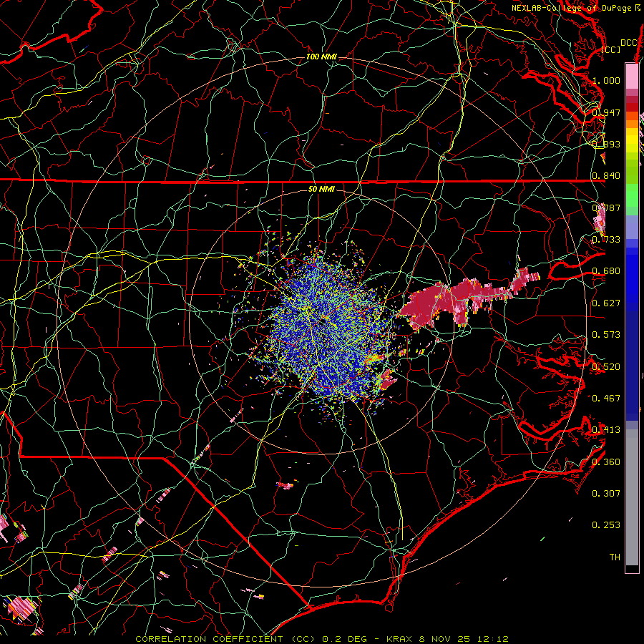Pick the bright green color bar segment
The image size is (644, 644).
click(632, 195)
